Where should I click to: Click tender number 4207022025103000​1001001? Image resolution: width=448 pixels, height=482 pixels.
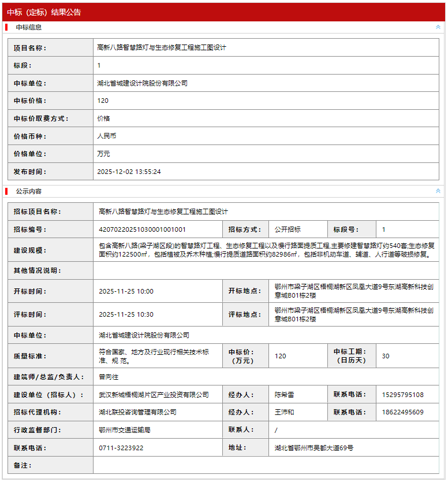pyautogui.click(x=142, y=229)
